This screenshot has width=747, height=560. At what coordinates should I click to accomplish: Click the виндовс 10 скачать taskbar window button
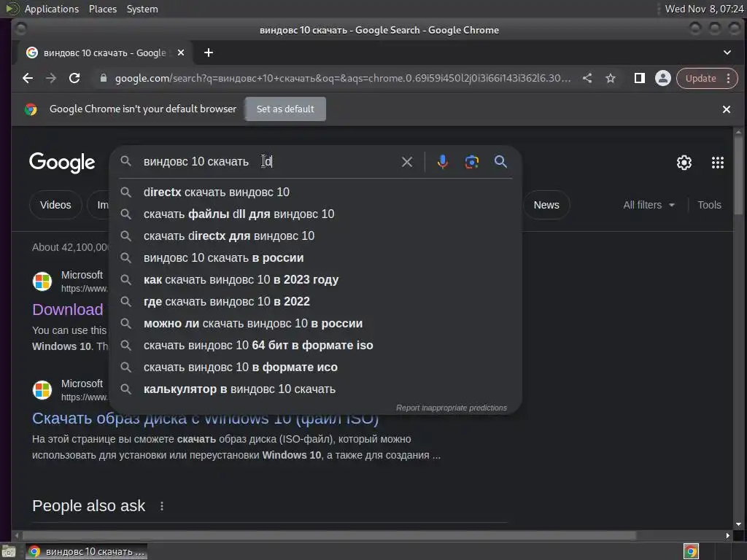coord(86,551)
